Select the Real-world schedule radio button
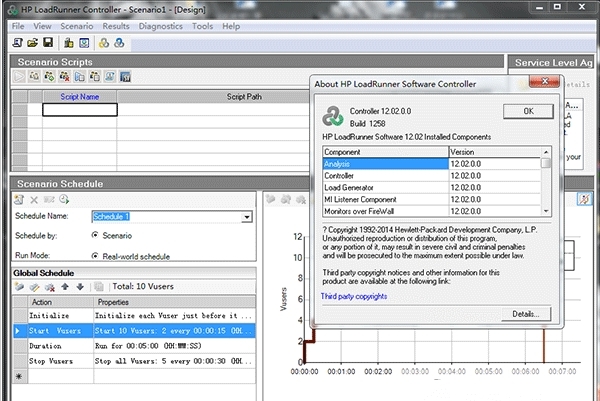Viewport: 600px width, 401px height. coord(95,256)
